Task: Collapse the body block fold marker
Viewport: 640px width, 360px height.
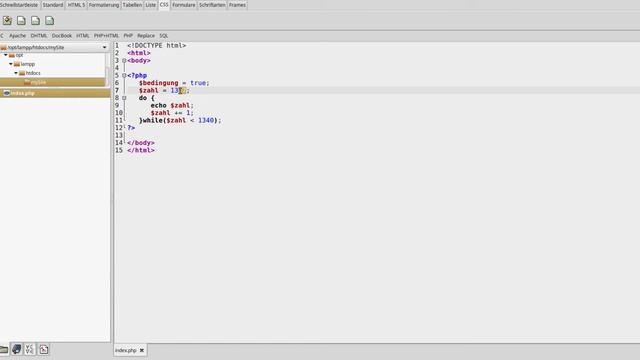Action: click(x=124, y=60)
